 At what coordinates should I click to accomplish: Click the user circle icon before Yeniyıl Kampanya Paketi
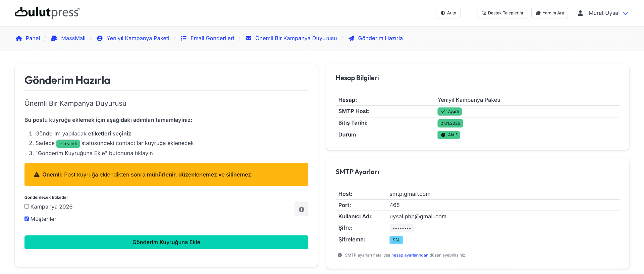(100, 38)
